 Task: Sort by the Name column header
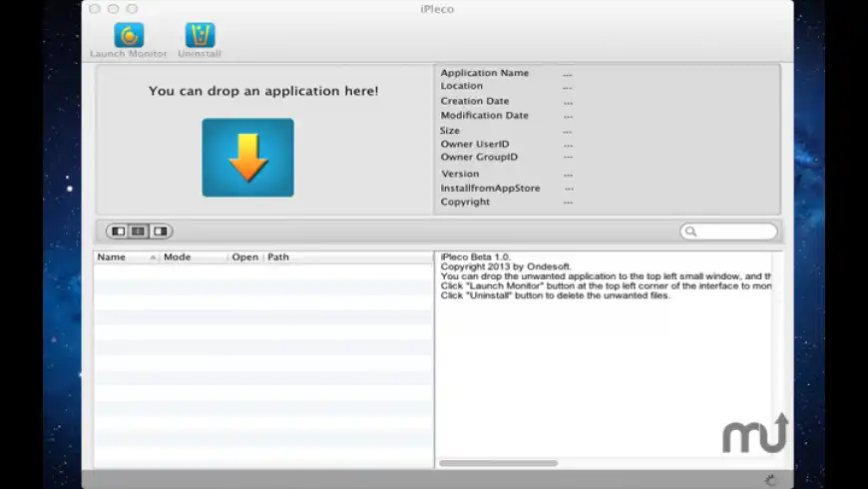click(127, 256)
